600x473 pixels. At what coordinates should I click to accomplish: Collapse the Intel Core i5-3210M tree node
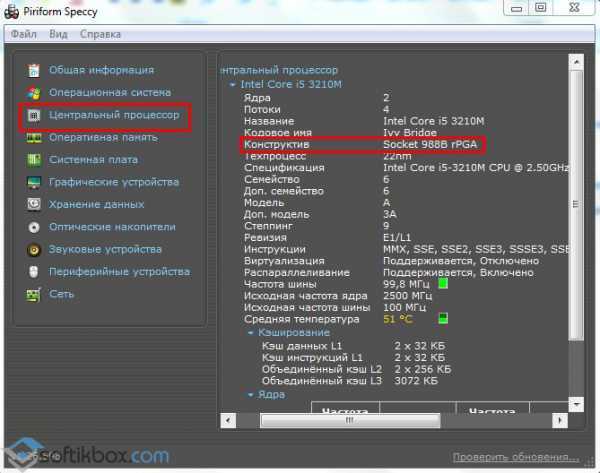(x=232, y=85)
